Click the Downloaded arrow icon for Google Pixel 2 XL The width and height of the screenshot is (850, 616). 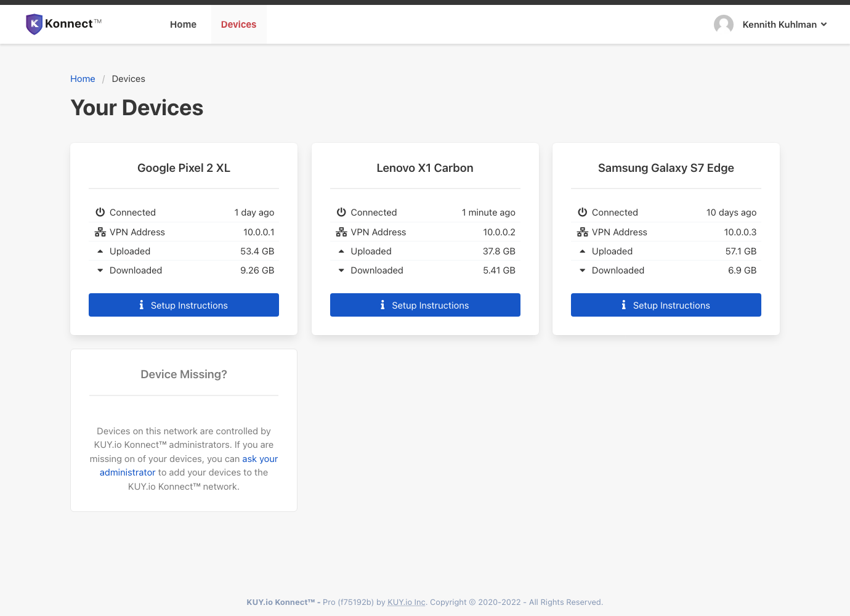click(x=100, y=270)
